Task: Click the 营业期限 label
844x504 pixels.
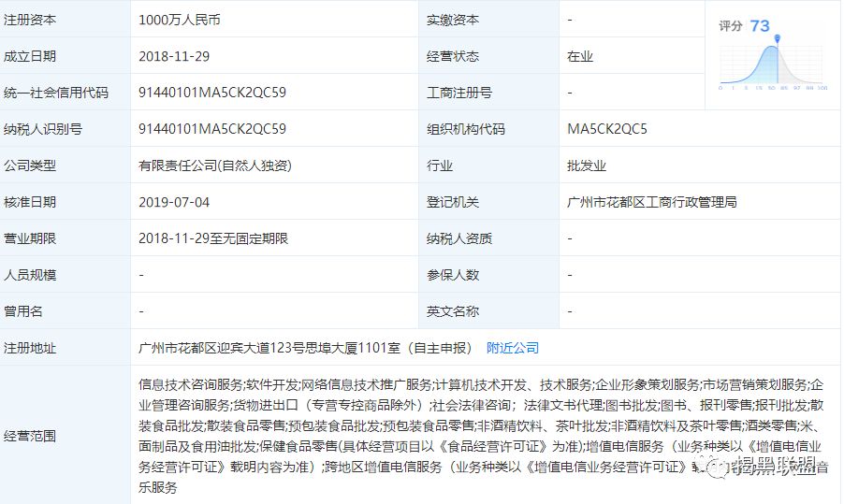Action: tap(30, 238)
